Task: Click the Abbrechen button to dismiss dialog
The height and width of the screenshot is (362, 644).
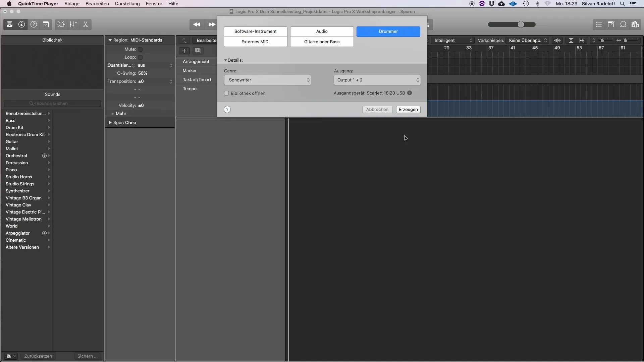Action: coord(377,109)
